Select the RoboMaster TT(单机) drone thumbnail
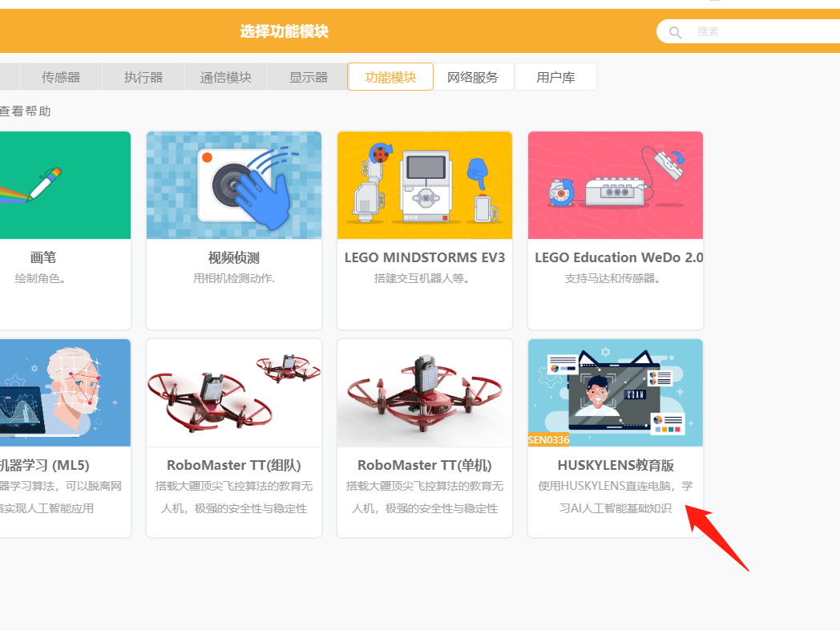 (x=425, y=392)
